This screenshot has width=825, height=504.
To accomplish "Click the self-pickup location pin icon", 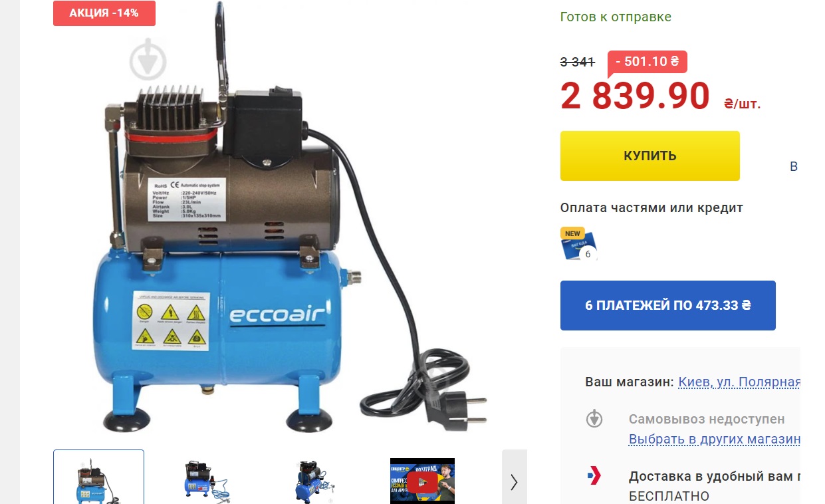I will pyautogui.click(x=594, y=419).
